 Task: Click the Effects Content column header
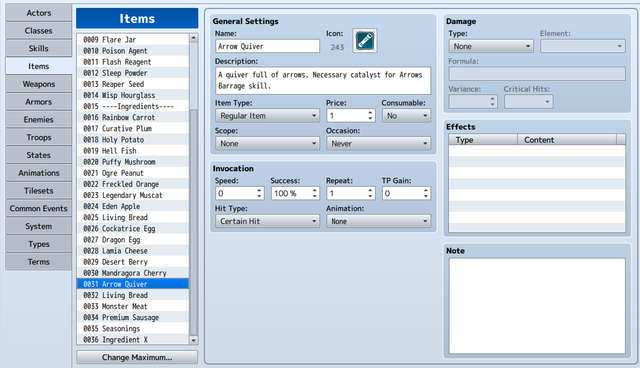tap(567, 140)
